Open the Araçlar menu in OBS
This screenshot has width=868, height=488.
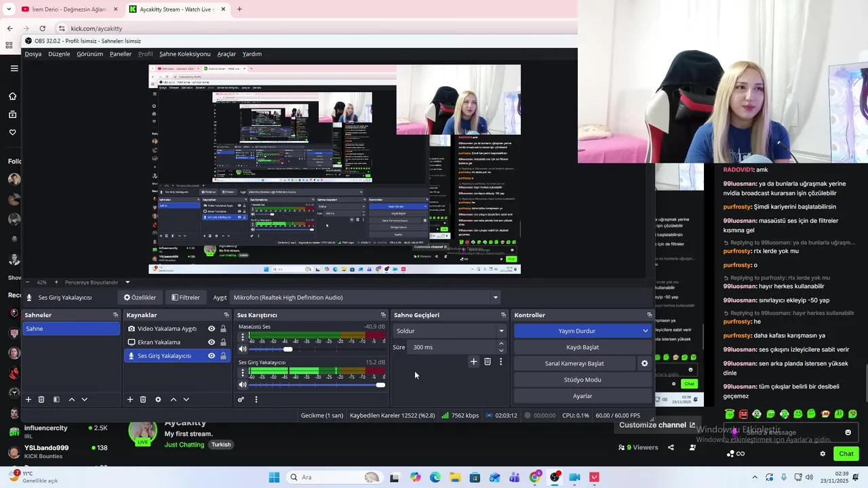tap(226, 54)
